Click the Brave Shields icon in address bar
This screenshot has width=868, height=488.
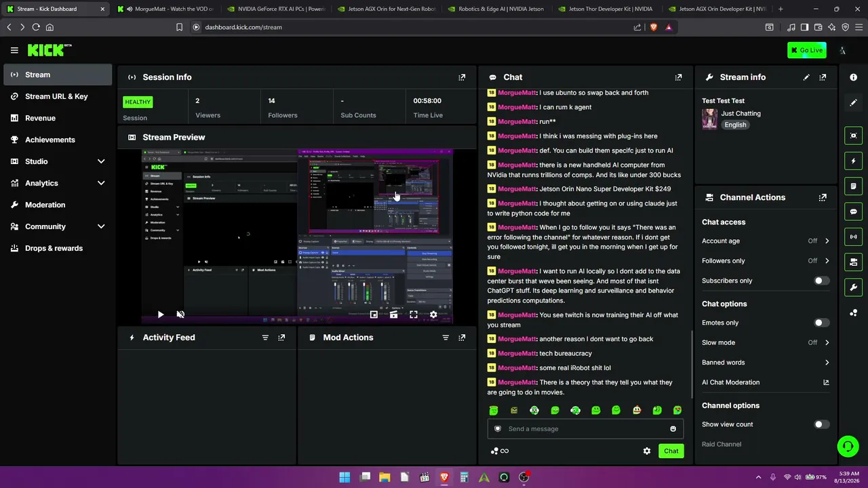[x=654, y=27]
